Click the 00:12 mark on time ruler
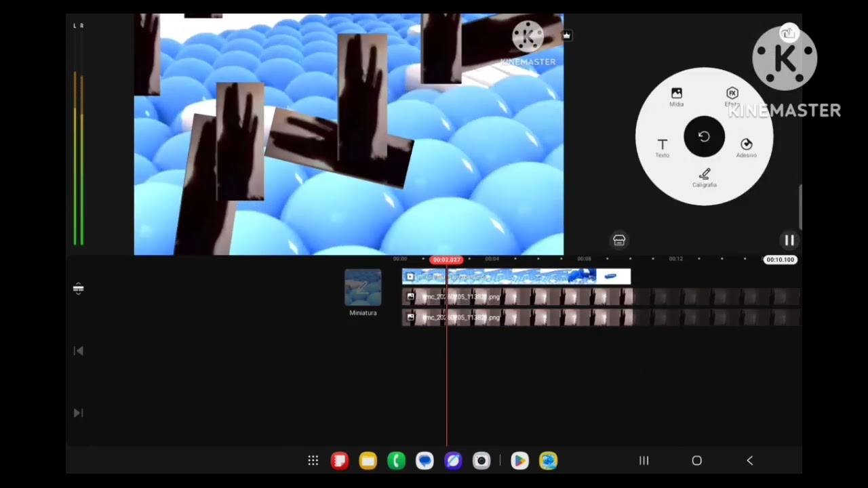 [x=675, y=259]
